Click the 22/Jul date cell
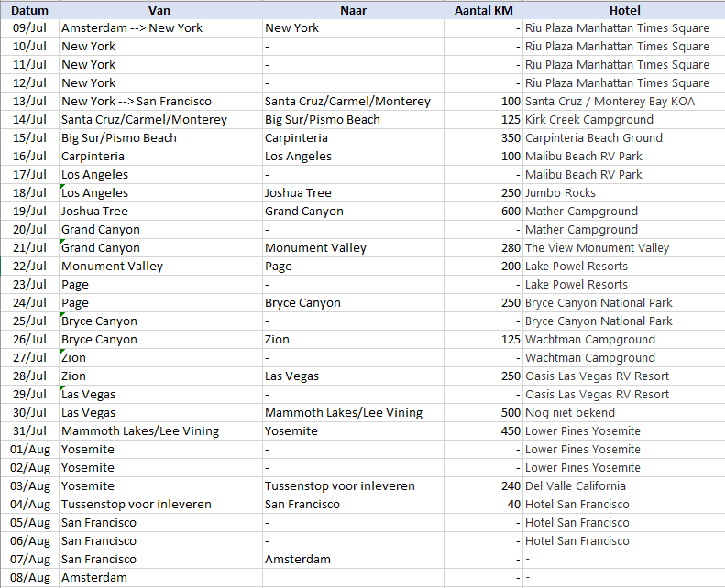Viewport: 725px width, 588px height. point(29,267)
